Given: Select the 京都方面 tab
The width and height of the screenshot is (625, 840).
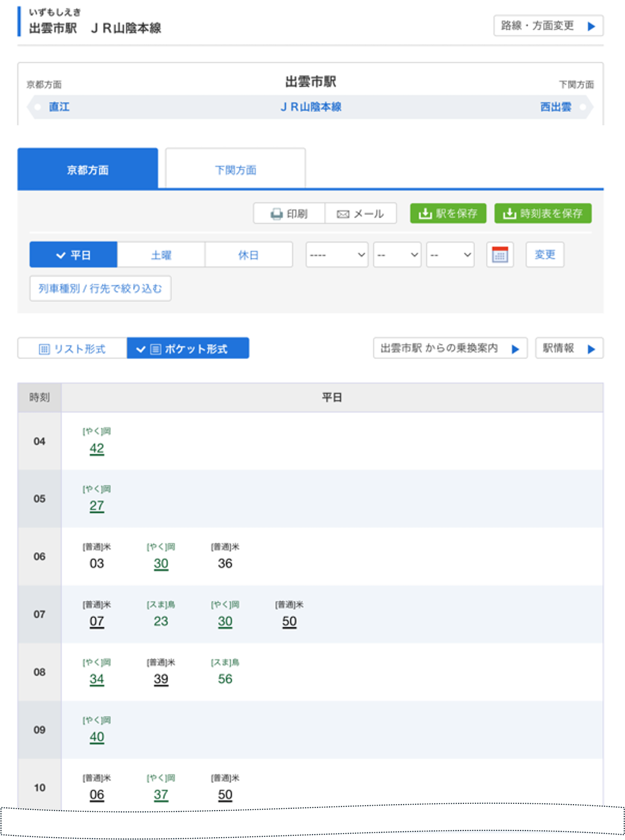Looking at the screenshot, I should 88,169.
